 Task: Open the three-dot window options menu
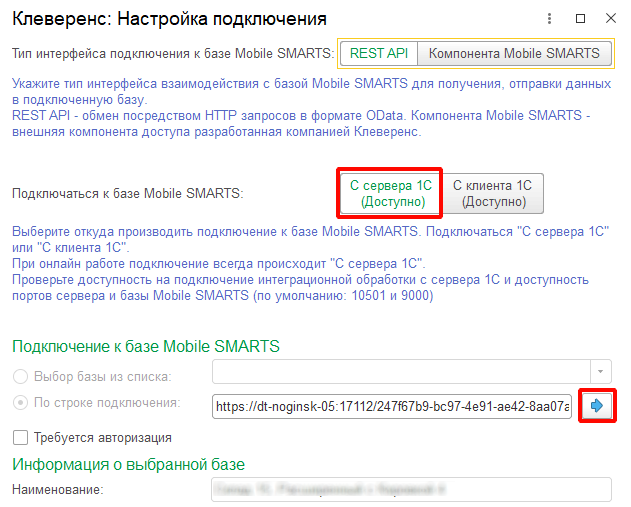549,19
